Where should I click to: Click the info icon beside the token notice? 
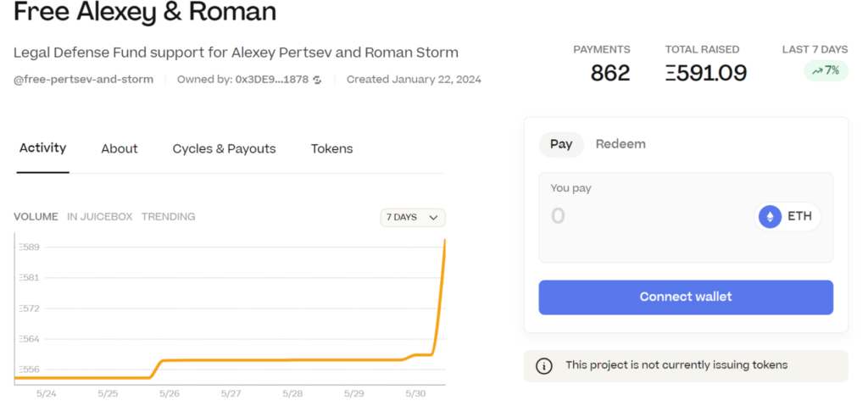click(x=544, y=365)
